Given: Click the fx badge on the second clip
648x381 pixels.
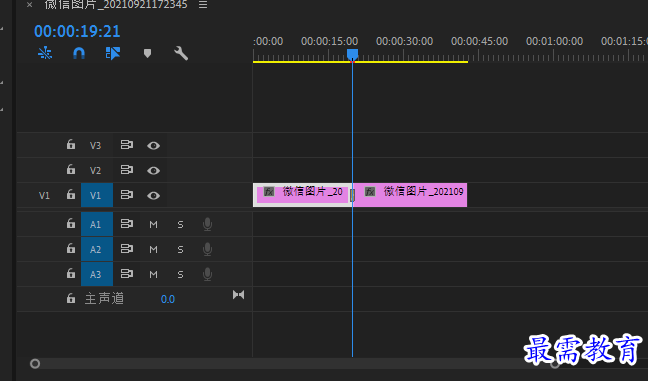Looking at the screenshot, I should pyautogui.click(x=370, y=191).
